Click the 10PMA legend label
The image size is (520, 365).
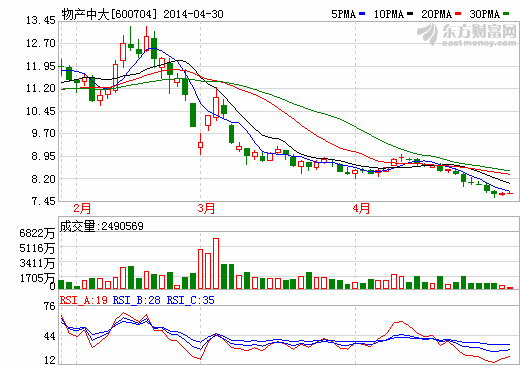[x=389, y=14]
